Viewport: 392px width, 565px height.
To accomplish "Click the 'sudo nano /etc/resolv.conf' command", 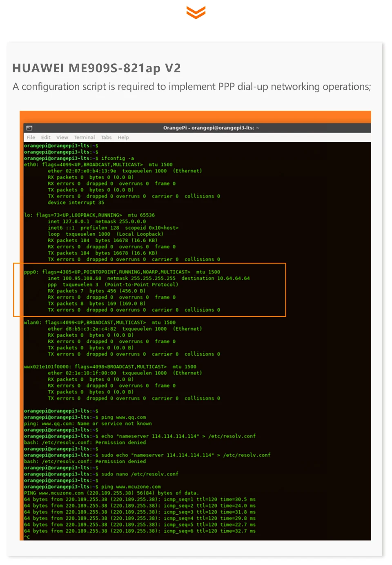I will pos(101,474).
